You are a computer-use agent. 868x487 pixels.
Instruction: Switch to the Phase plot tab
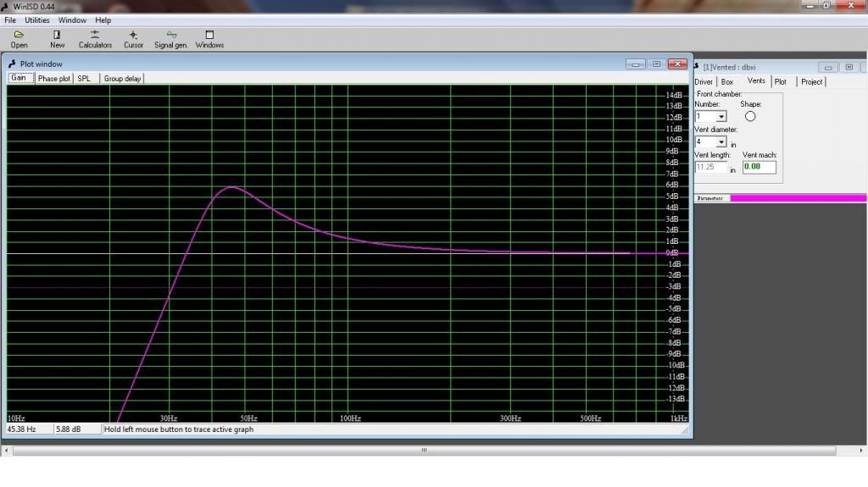click(53, 79)
